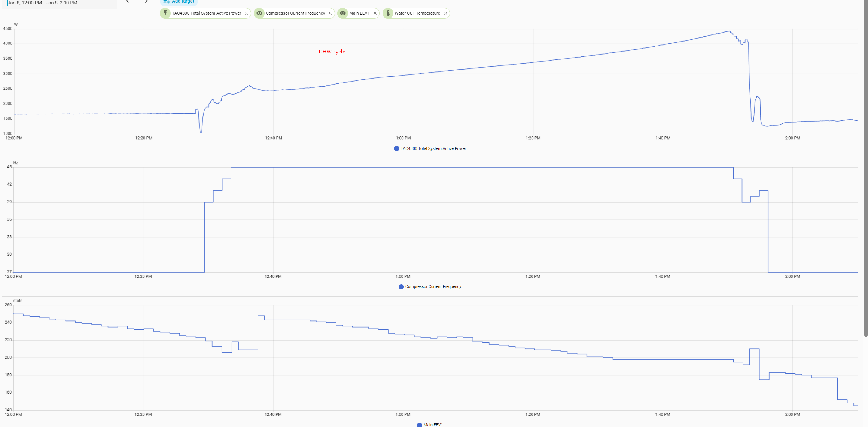Toggle the Main EEV1 legend series
This screenshot has height=427, width=868.
tap(433, 424)
